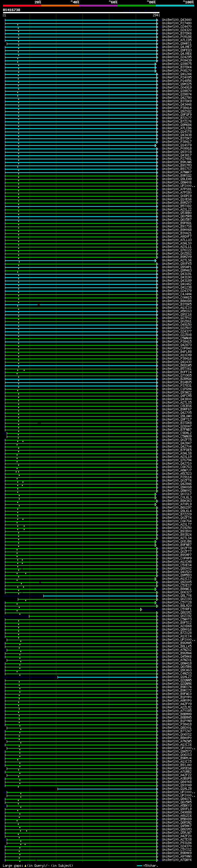Click the UniRef100_P93184 hit label
Screen dimensions: 197x868
[176, 843]
